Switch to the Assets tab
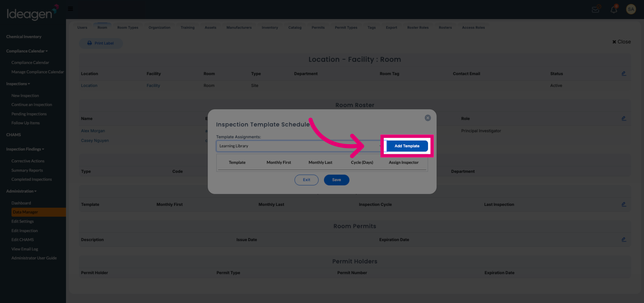Viewport: 644px width, 303px height. [210, 28]
